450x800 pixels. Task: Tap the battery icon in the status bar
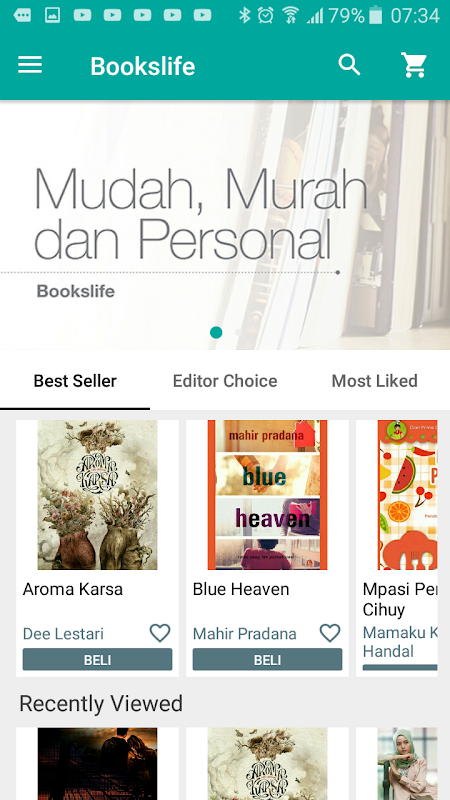click(376, 15)
